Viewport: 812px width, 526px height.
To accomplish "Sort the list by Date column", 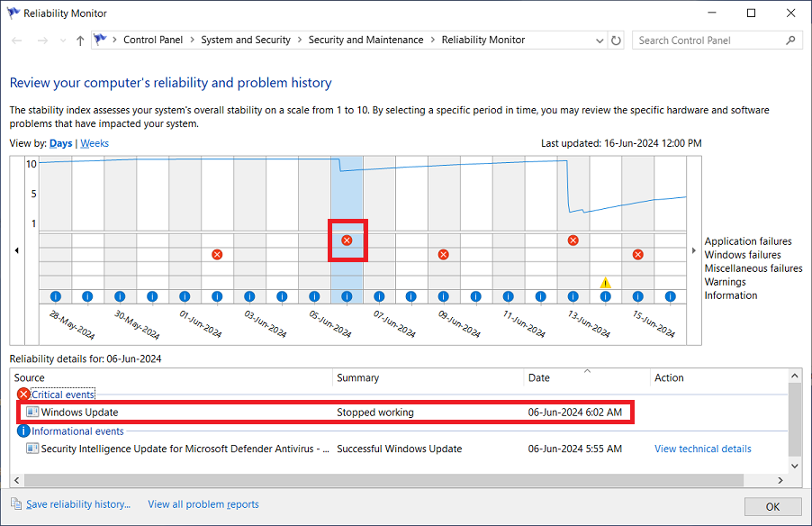I will [x=586, y=377].
